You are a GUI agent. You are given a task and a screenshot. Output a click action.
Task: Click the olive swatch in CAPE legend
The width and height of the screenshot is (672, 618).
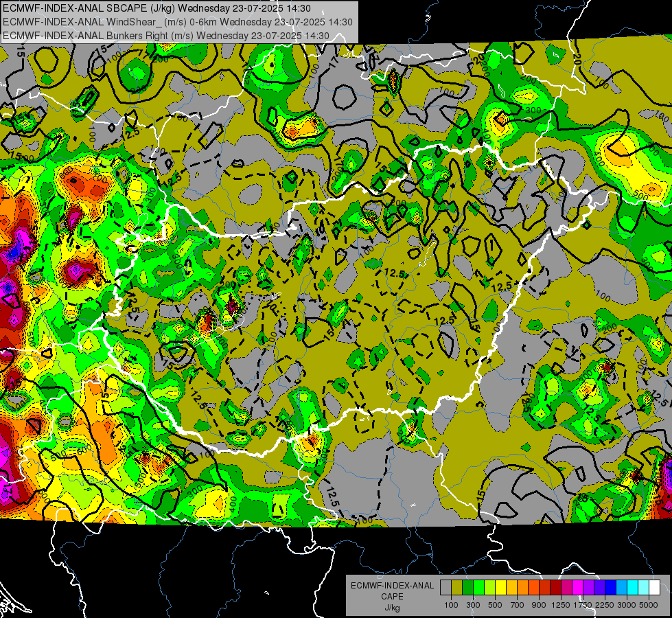[457, 587]
